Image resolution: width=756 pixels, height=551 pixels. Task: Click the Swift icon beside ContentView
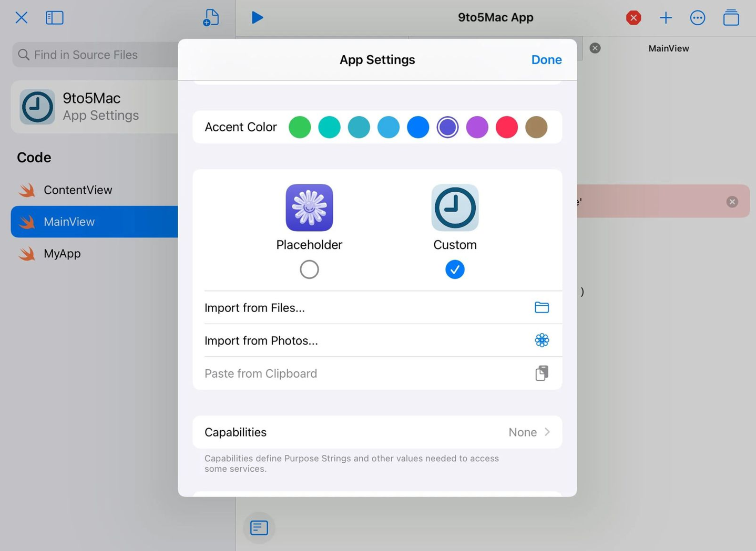(27, 190)
